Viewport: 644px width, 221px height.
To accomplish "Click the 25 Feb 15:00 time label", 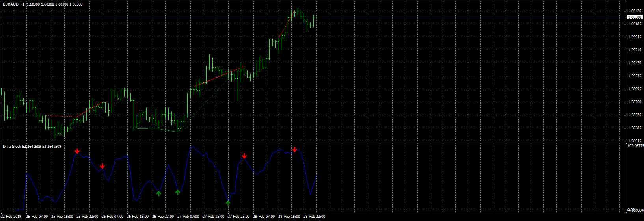I will coord(62,217).
